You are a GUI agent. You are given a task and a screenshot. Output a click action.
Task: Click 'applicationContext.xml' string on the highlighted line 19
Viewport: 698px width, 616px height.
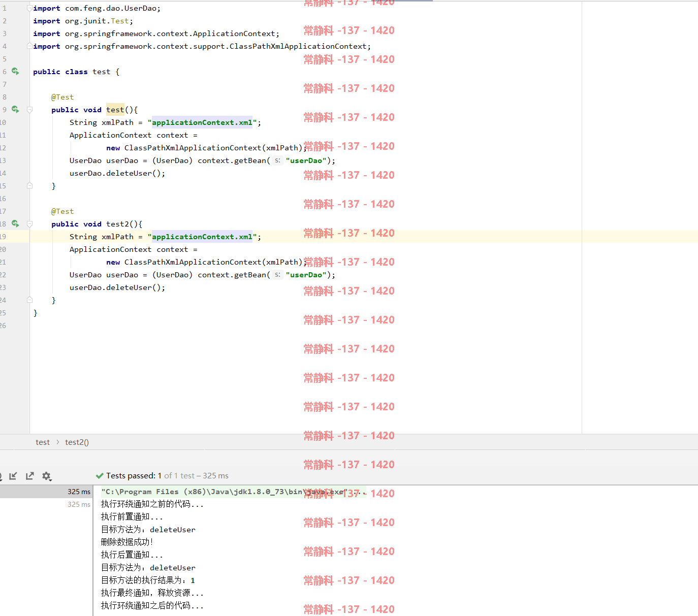point(202,237)
